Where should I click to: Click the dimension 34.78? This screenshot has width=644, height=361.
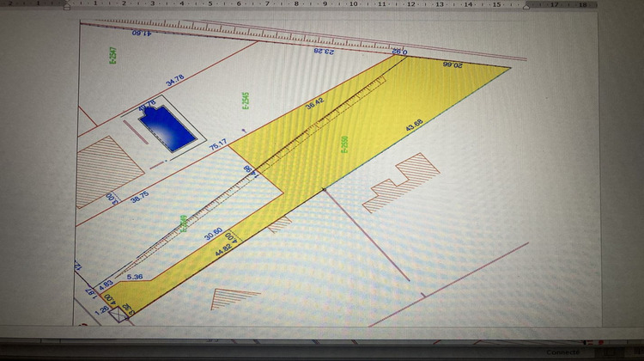click(x=175, y=80)
